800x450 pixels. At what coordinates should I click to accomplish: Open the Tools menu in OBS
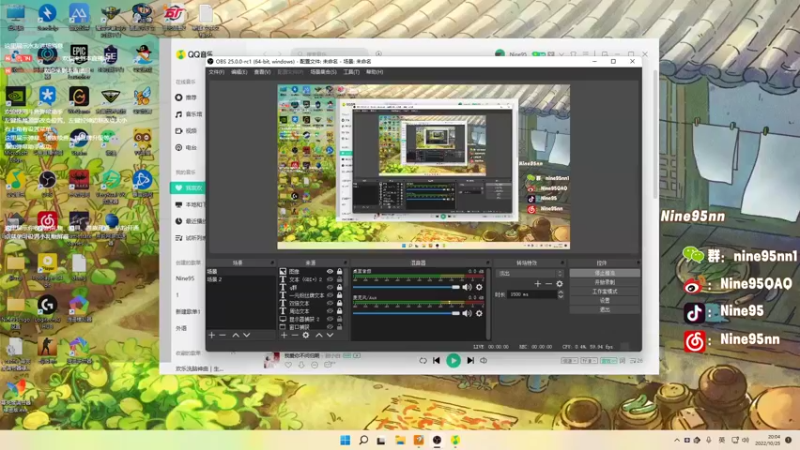click(x=351, y=72)
